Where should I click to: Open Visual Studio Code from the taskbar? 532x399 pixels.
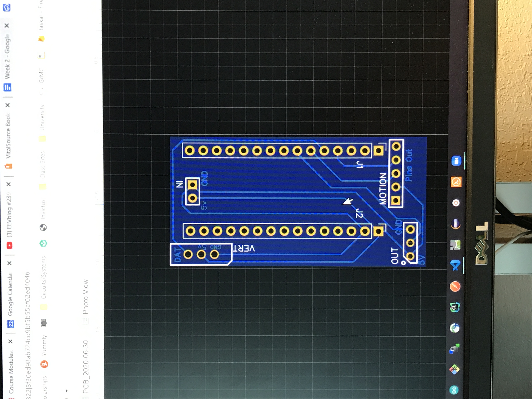(x=455, y=265)
